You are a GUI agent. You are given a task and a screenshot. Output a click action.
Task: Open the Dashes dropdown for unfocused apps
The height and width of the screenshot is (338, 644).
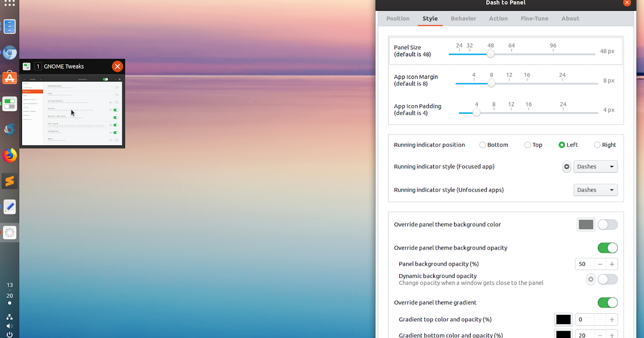click(595, 189)
